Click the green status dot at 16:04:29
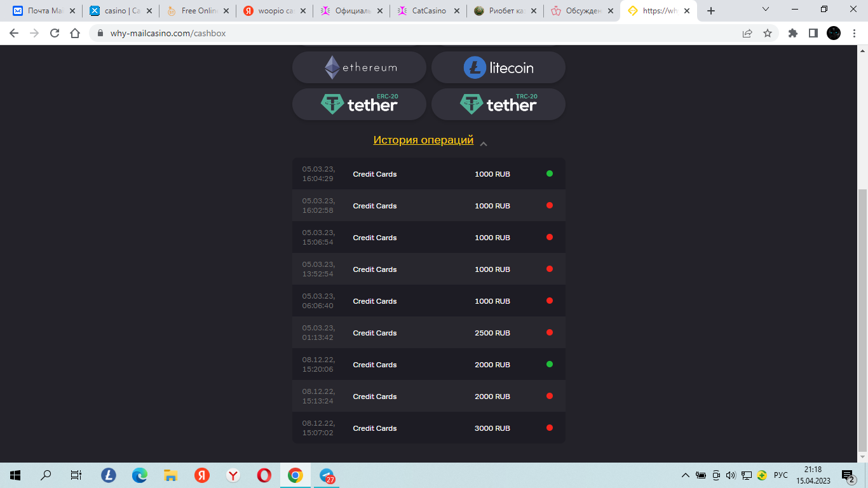Viewport: 868px width, 488px height. pos(550,173)
